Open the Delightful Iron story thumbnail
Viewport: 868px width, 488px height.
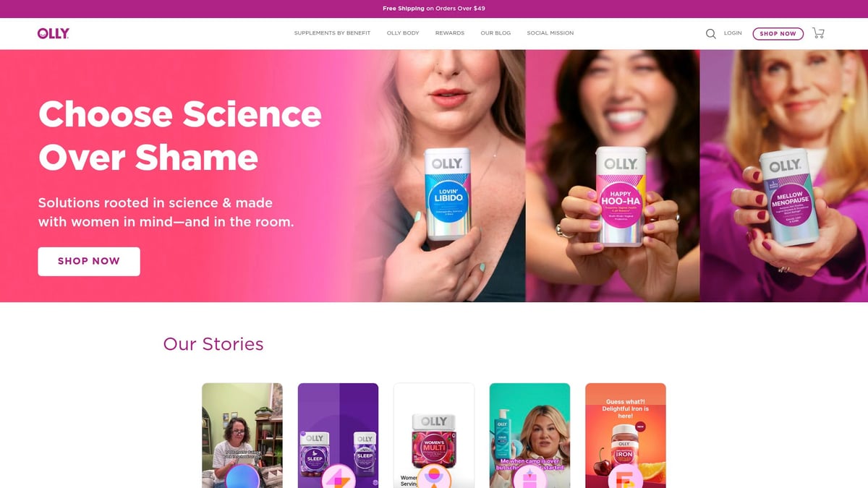tap(626, 435)
